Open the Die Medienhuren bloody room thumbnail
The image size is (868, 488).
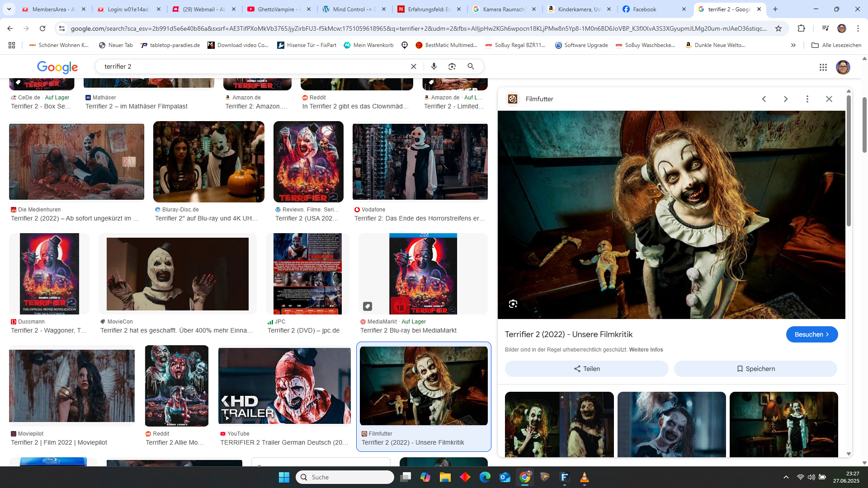point(76,162)
